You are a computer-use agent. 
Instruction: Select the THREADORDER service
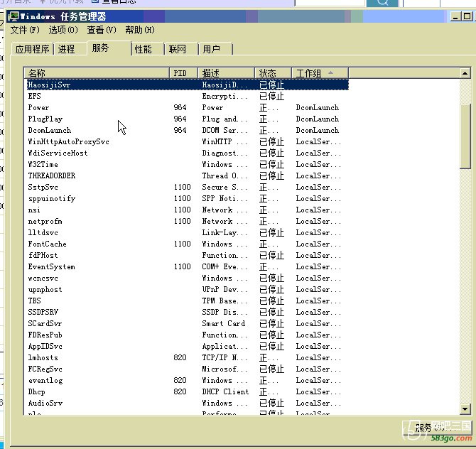pos(52,175)
